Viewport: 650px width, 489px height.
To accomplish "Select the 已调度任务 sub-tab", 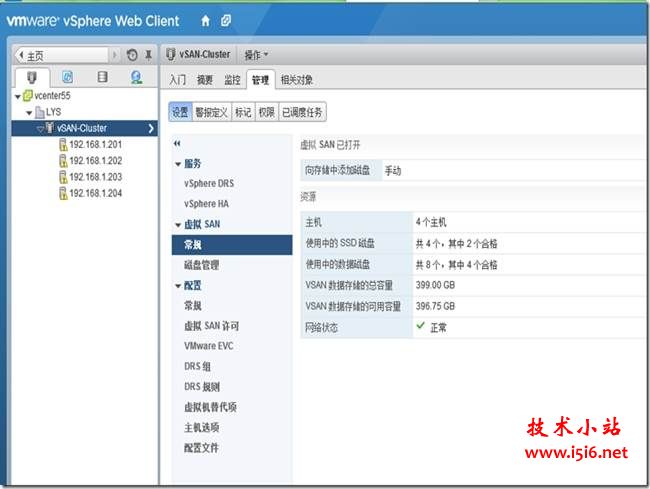I will pos(302,112).
